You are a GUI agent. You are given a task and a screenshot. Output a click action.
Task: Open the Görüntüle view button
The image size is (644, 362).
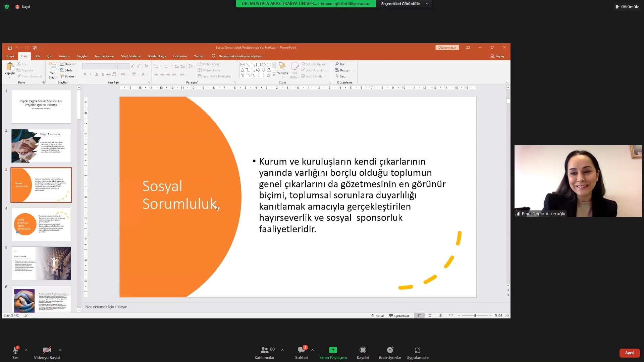[627, 7]
